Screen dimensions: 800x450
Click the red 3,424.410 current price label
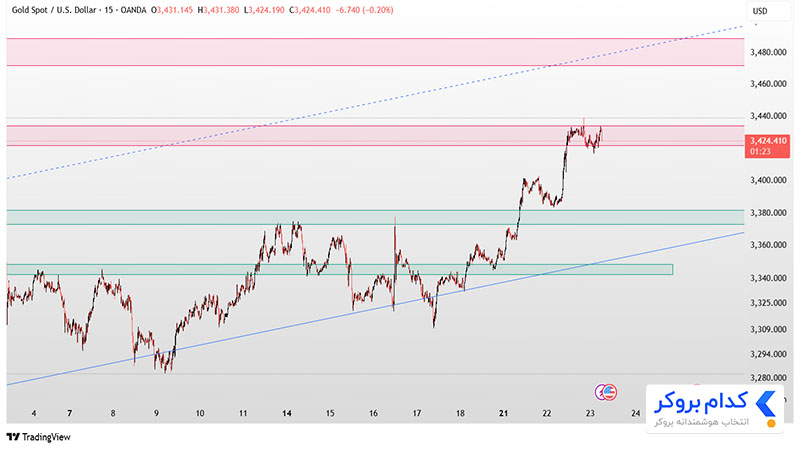coord(767,146)
